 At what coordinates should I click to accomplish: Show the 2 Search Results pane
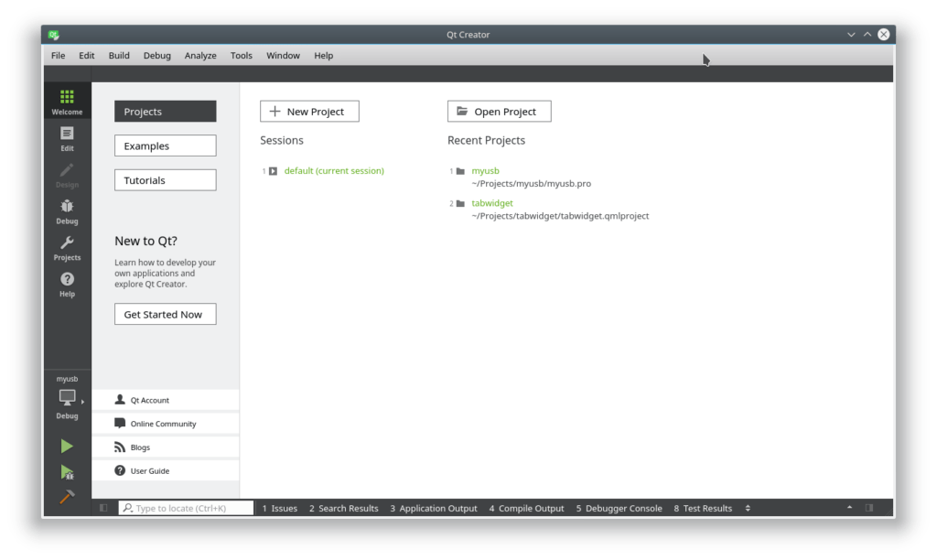point(344,508)
